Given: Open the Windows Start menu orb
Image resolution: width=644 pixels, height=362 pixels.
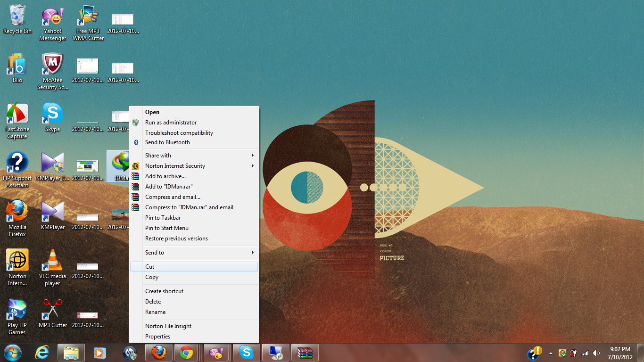Looking at the screenshot, I should 12,353.
